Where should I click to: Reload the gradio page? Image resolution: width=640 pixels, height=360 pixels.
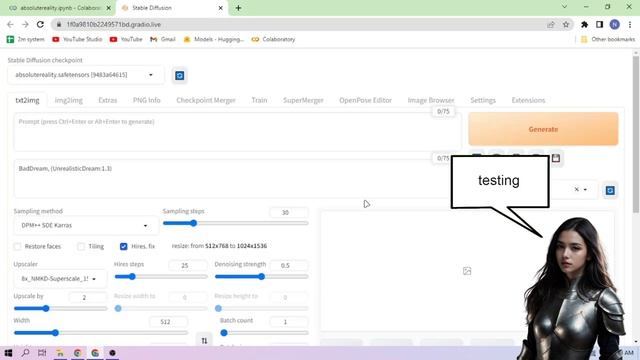click(x=40, y=24)
